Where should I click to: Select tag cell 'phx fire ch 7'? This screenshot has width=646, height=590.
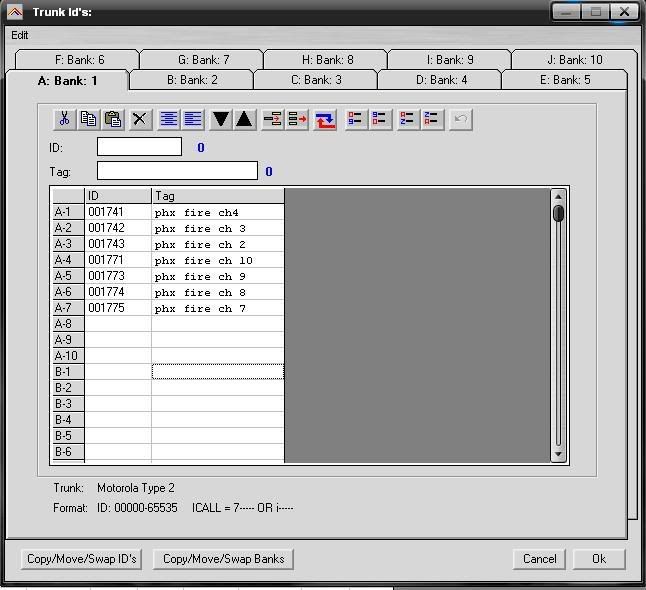[x=218, y=308]
